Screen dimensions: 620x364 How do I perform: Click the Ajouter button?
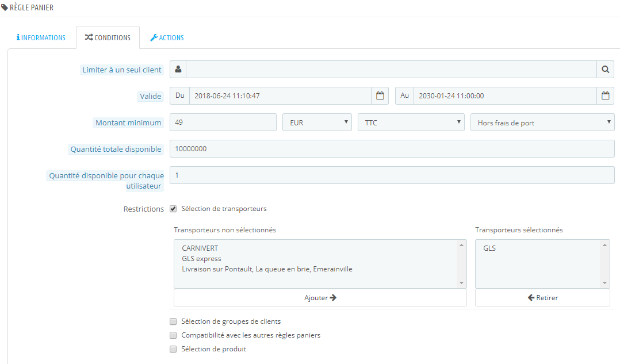point(320,298)
